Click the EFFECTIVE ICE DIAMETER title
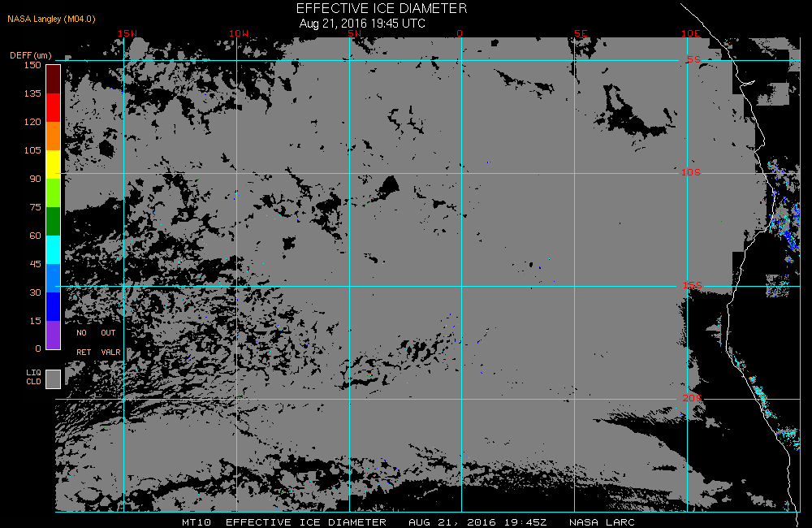This screenshot has width=812, height=528. [382, 8]
